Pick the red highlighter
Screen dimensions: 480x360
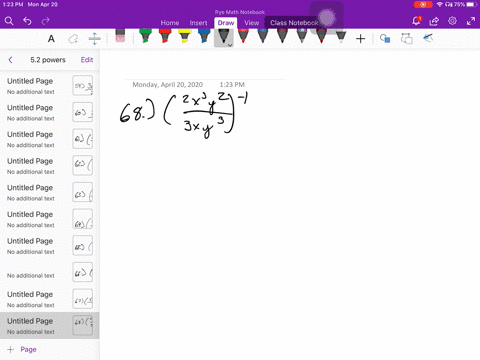pos(165,36)
